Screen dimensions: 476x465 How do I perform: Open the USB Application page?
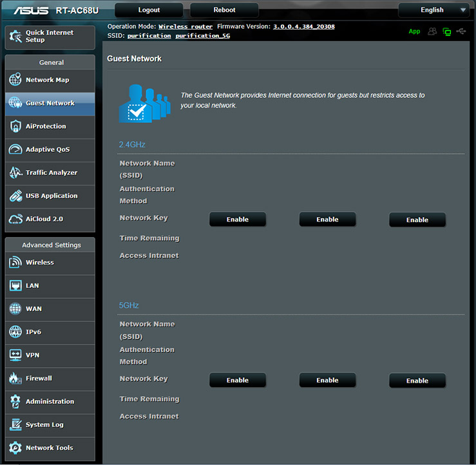tap(50, 196)
